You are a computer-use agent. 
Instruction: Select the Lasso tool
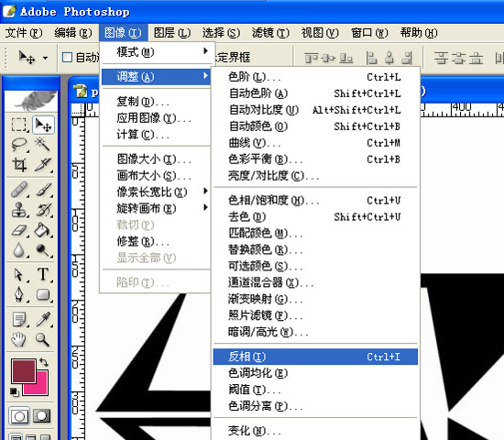click(x=18, y=145)
